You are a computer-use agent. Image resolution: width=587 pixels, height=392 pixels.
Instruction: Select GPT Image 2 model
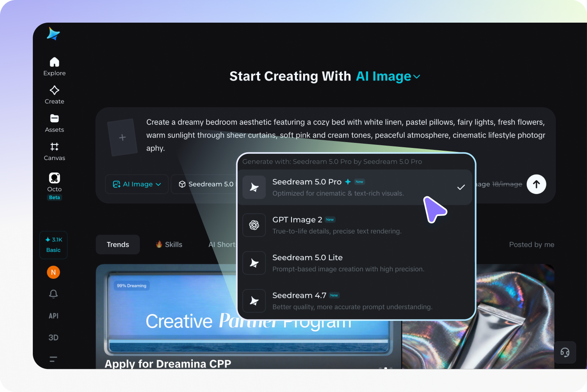(355, 225)
